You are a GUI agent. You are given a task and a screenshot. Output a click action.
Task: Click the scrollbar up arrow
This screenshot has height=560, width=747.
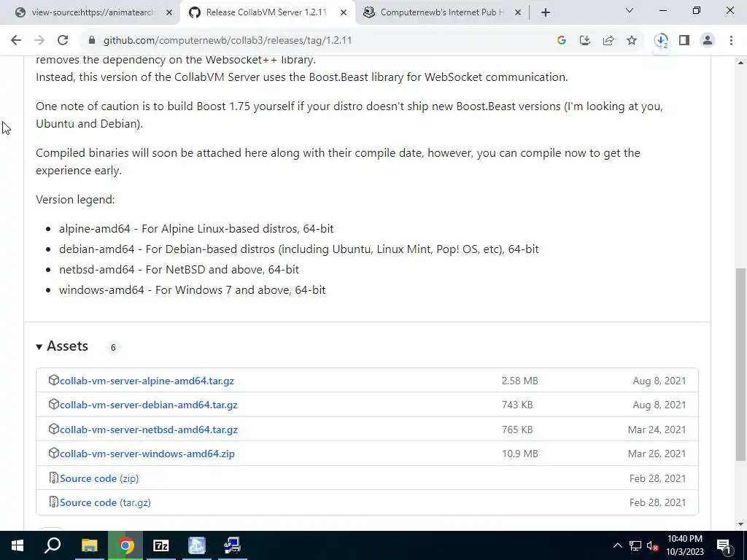(741, 63)
